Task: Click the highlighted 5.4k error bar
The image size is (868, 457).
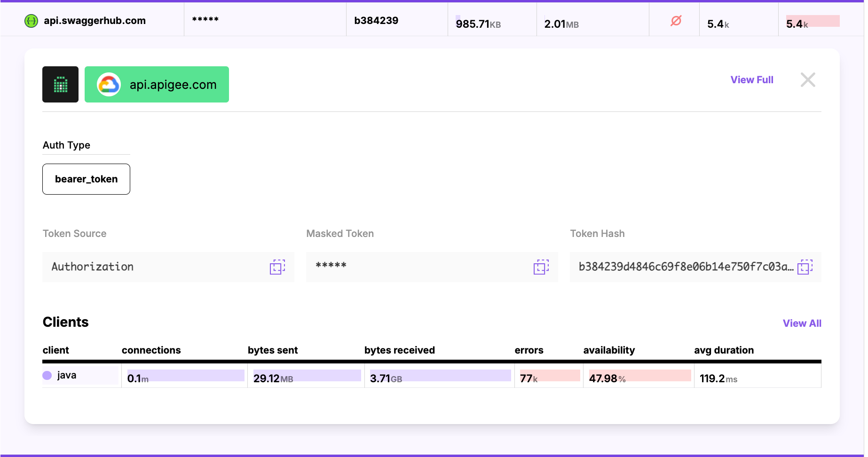Action: point(812,20)
